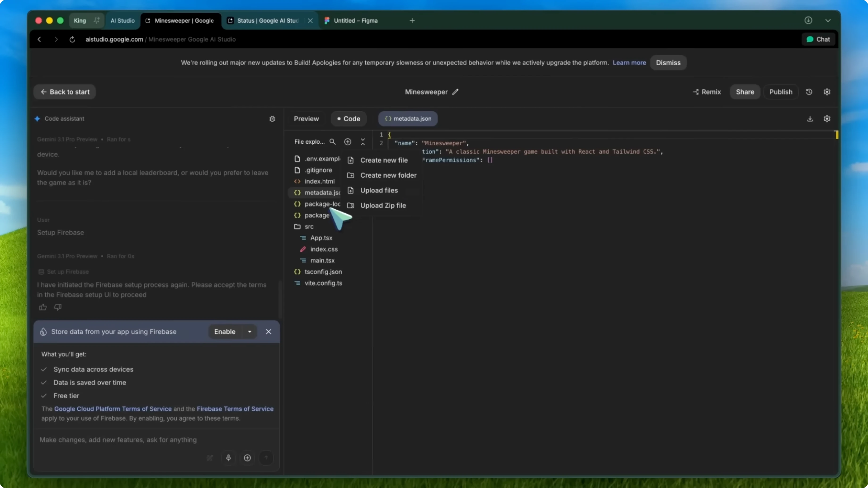This screenshot has height=488, width=868.
Task: Open the Enable dropdown arrow
Action: click(249, 332)
